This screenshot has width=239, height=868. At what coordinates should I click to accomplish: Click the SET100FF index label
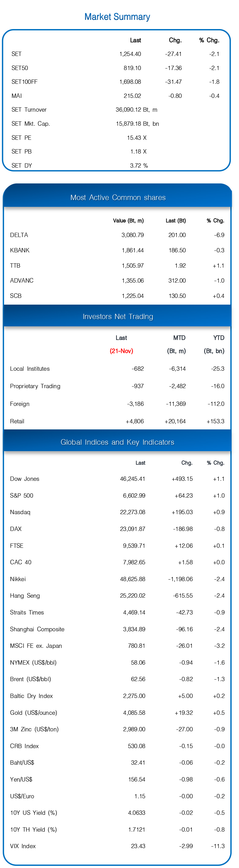click(24, 82)
